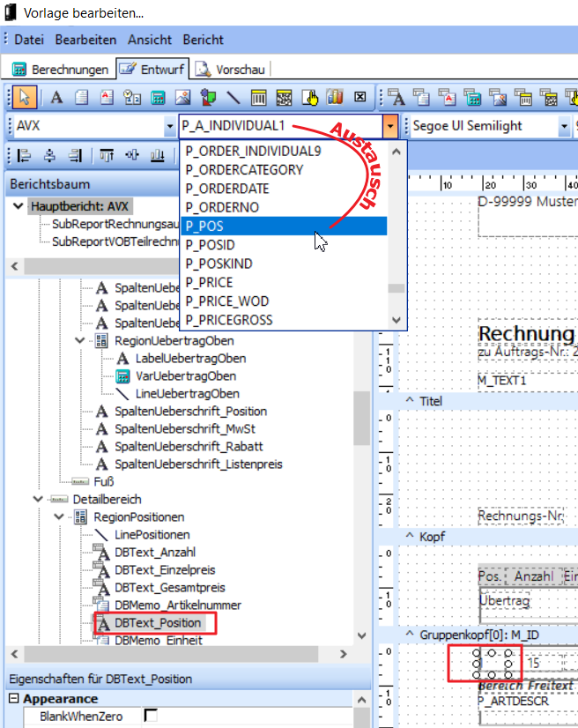Screen dimensions: 578x728
Task: Select LinePositionen in the report tree
Action: (152, 534)
